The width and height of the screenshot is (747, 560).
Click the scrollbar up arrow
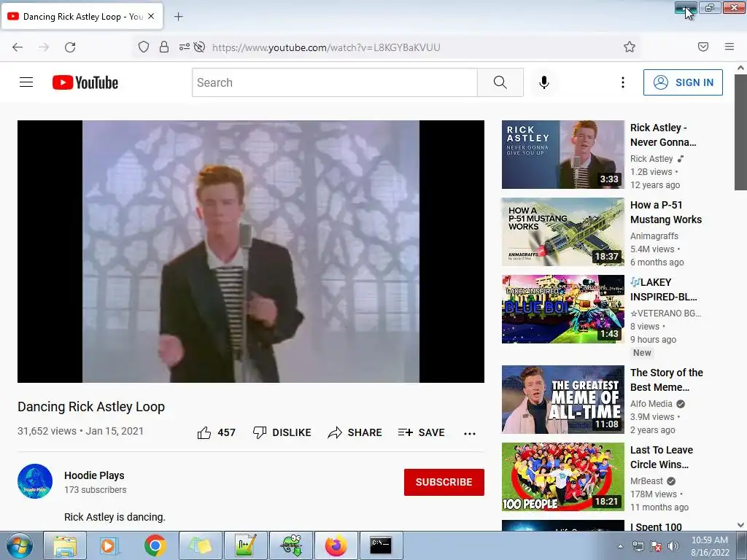click(740, 68)
